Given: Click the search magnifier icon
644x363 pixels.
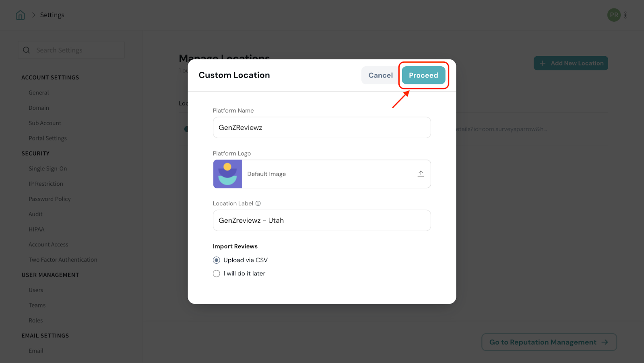Looking at the screenshot, I should point(27,50).
